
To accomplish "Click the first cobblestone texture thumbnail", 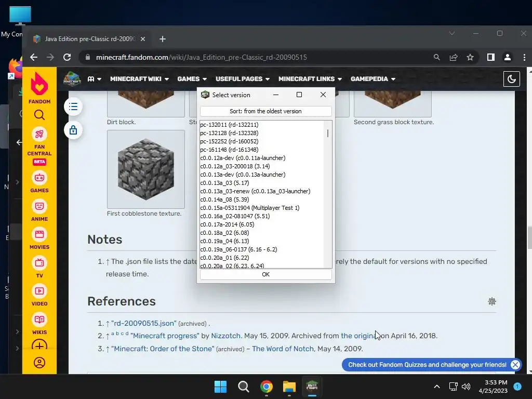I will tap(146, 169).
